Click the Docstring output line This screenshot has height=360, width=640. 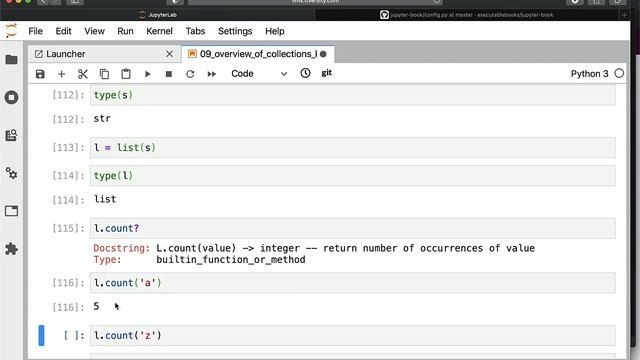pyautogui.click(x=314, y=248)
